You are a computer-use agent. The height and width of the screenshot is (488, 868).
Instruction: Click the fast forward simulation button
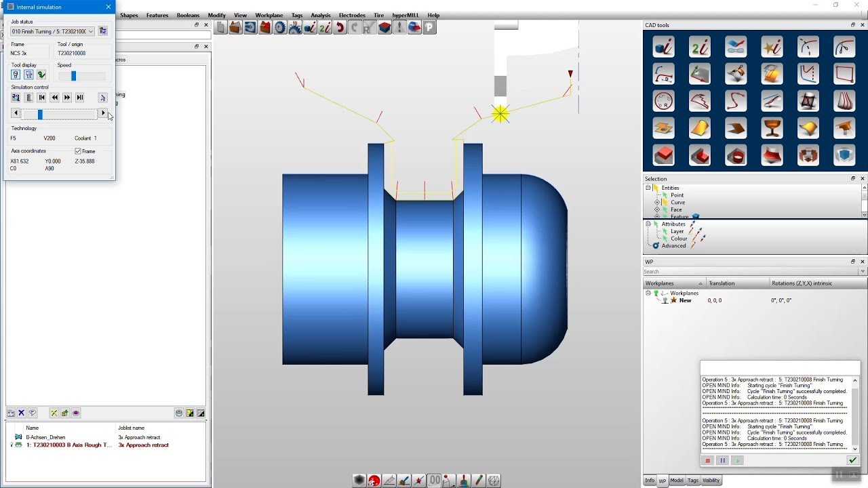[x=67, y=98]
